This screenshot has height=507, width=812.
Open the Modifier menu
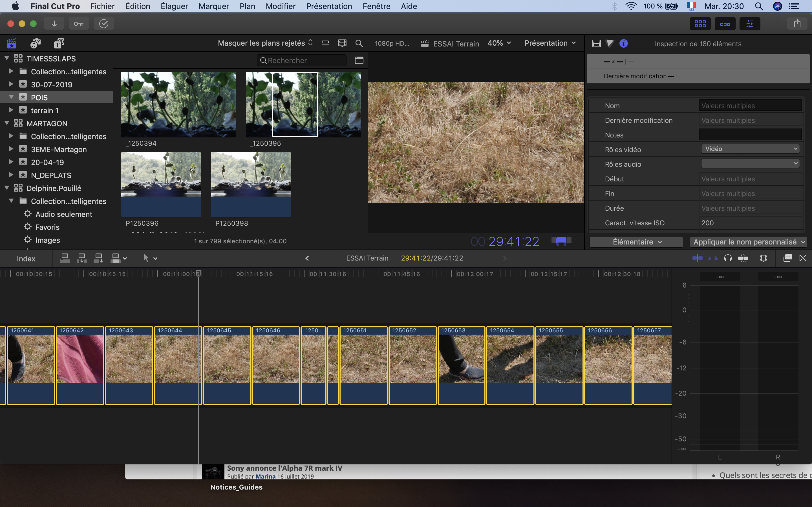[x=281, y=6]
